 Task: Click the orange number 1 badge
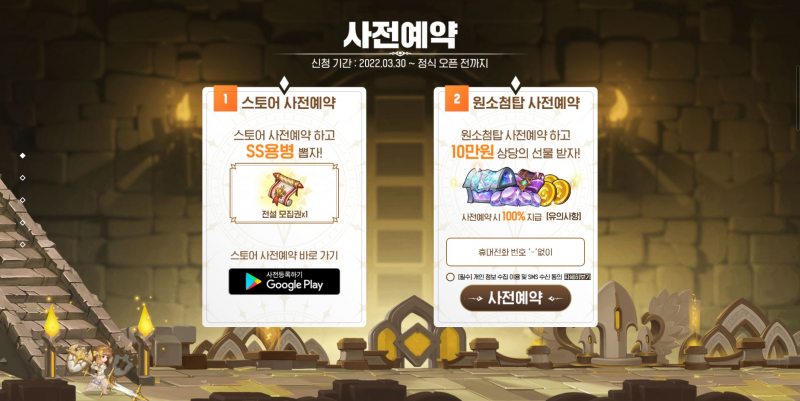(225, 98)
